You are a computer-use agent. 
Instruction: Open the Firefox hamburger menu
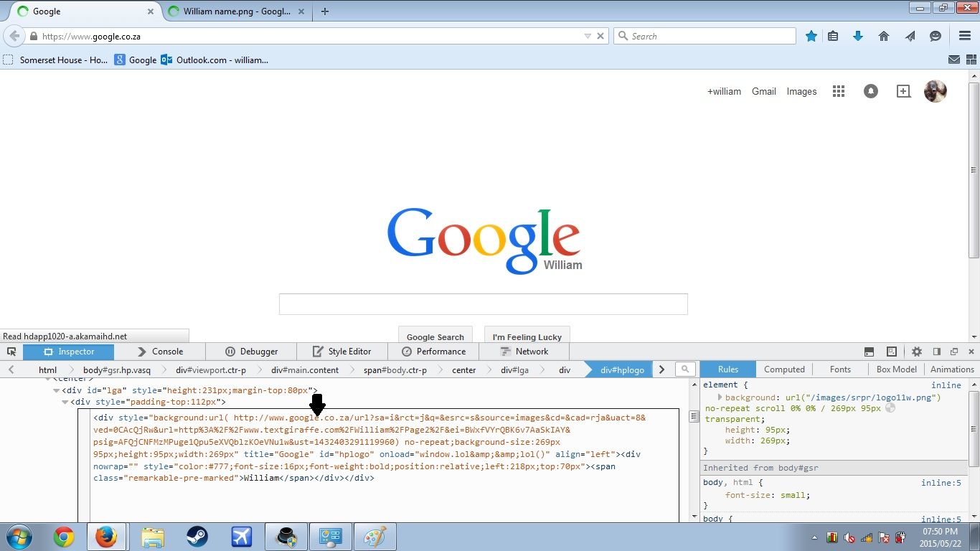click(965, 36)
